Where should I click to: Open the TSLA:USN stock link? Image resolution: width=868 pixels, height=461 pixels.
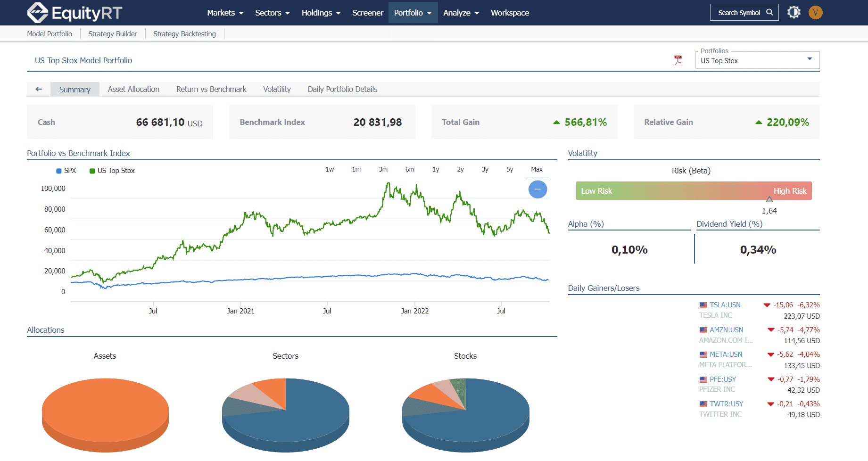pos(725,305)
